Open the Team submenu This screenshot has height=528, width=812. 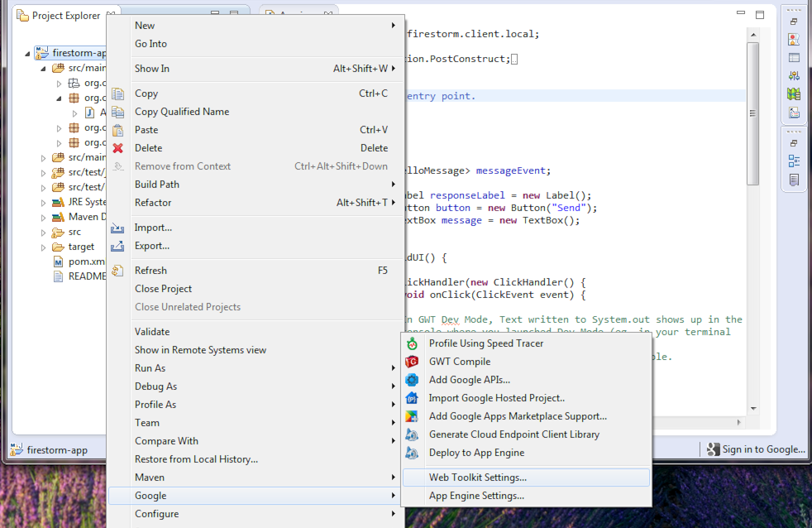click(256, 423)
